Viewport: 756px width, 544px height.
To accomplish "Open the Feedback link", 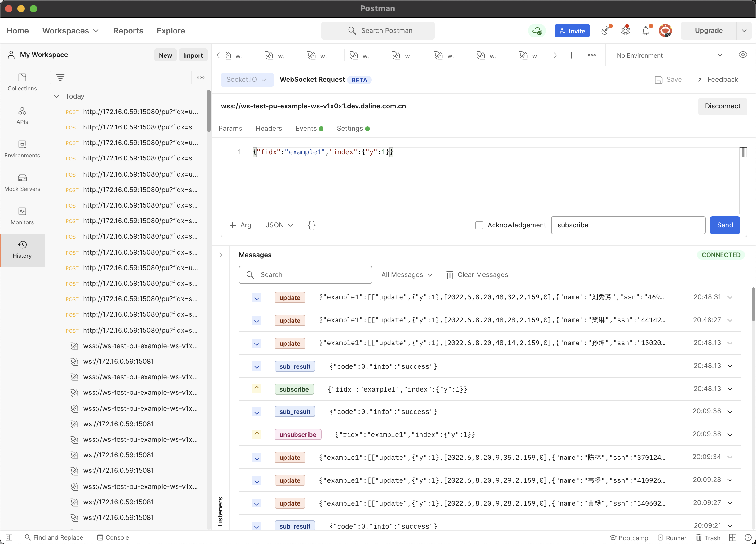I will pos(718,80).
